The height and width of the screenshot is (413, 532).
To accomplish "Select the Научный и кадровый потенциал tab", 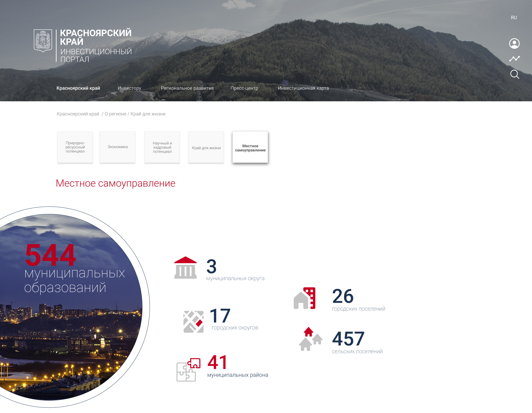I will click(x=162, y=147).
